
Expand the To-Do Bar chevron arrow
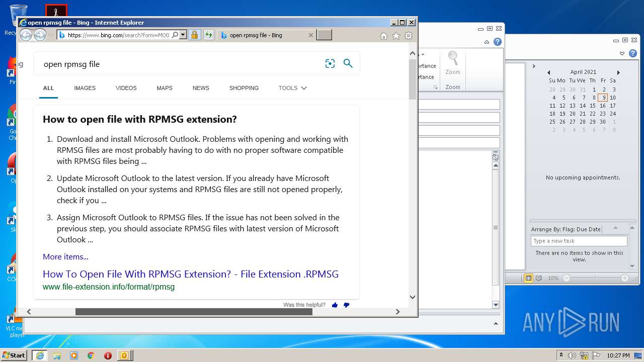(x=534, y=66)
